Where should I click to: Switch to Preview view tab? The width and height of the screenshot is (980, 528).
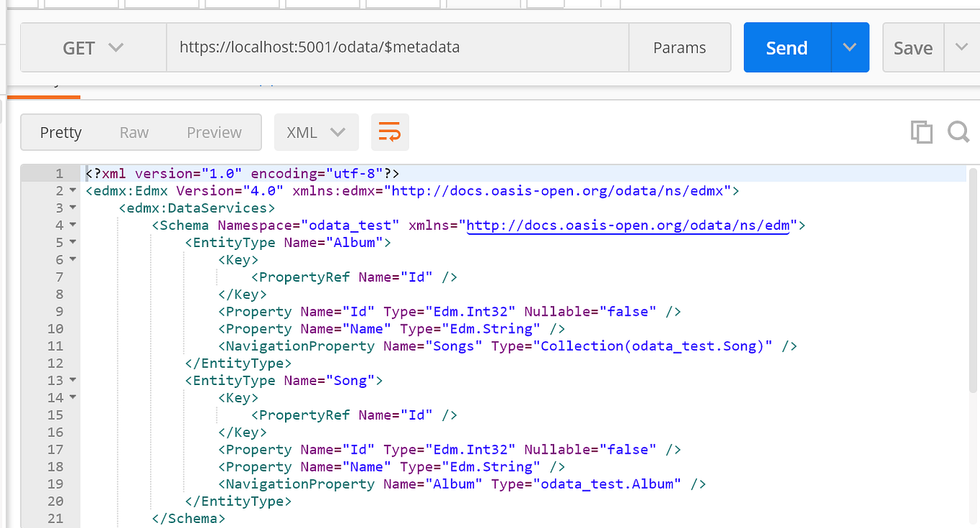pos(214,132)
